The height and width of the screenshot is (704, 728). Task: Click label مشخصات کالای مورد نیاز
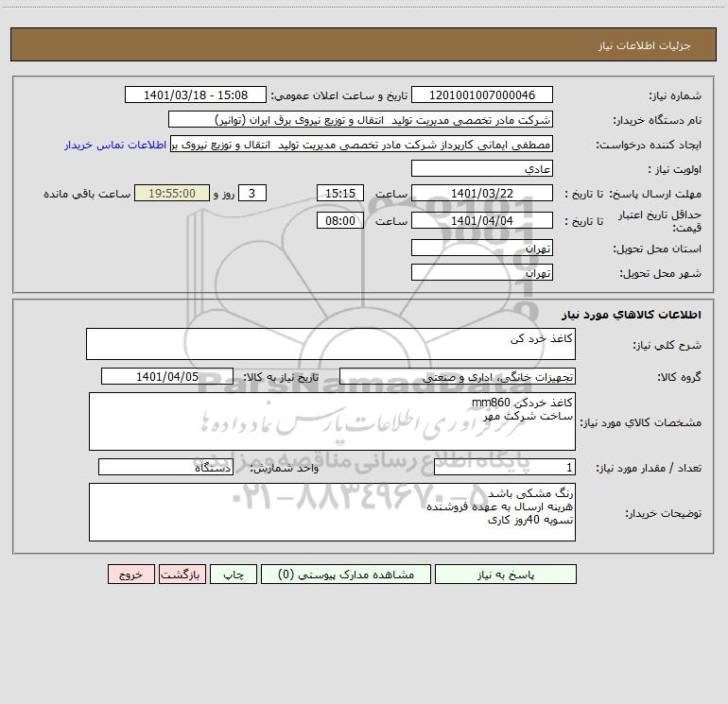[x=641, y=422]
